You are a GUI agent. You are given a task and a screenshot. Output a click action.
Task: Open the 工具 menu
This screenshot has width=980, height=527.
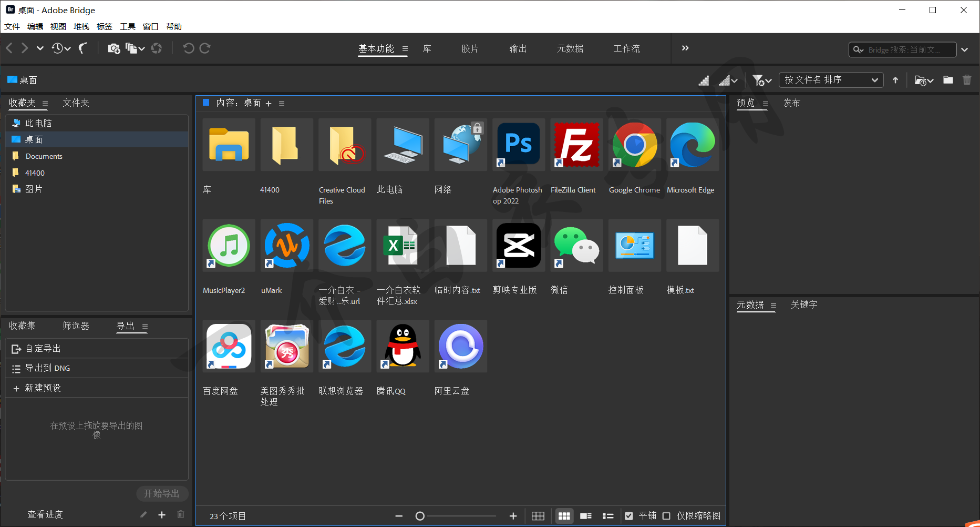128,26
